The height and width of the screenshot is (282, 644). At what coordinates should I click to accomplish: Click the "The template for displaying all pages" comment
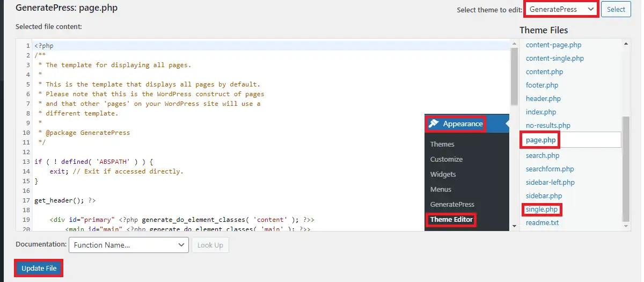pos(115,65)
